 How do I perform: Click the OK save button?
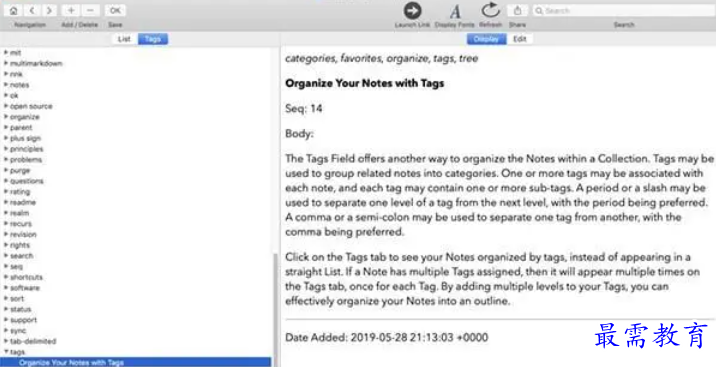coord(115,10)
